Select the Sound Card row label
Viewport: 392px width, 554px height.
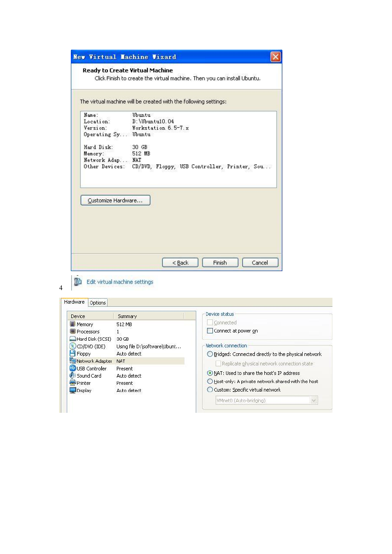pyautogui.click(x=89, y=376)
